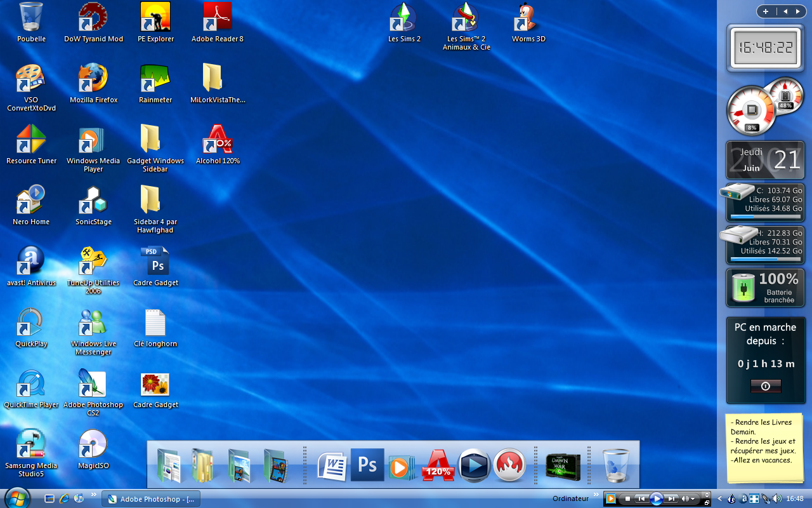Open MagicISO desktop shortcut
The width and height of the screenshot is (812, 508).
click(x=93, y=448)
